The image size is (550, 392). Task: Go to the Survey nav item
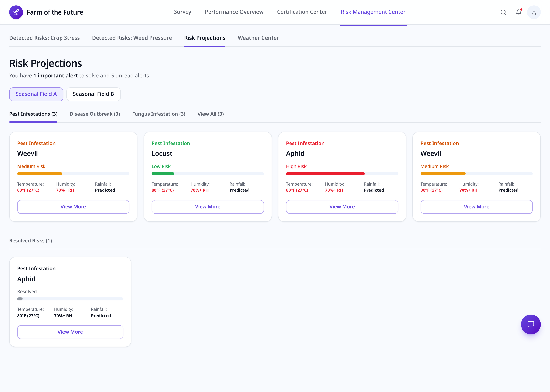tap(183, 12)
